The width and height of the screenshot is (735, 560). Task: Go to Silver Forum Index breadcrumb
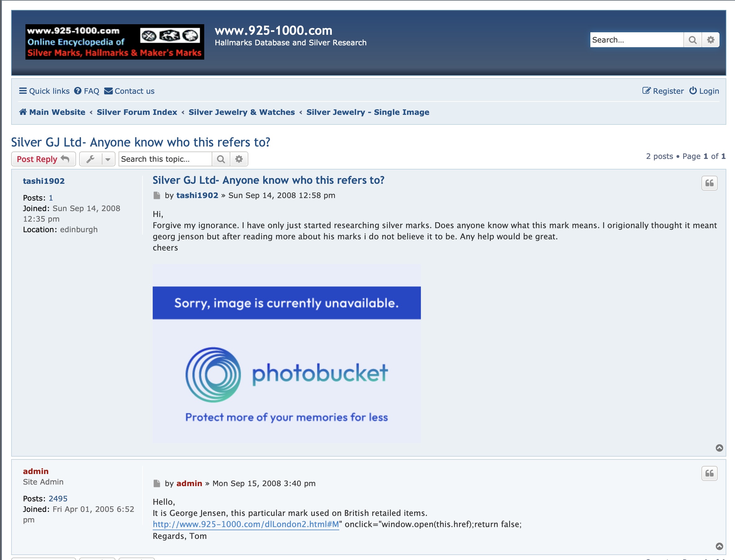137,112
